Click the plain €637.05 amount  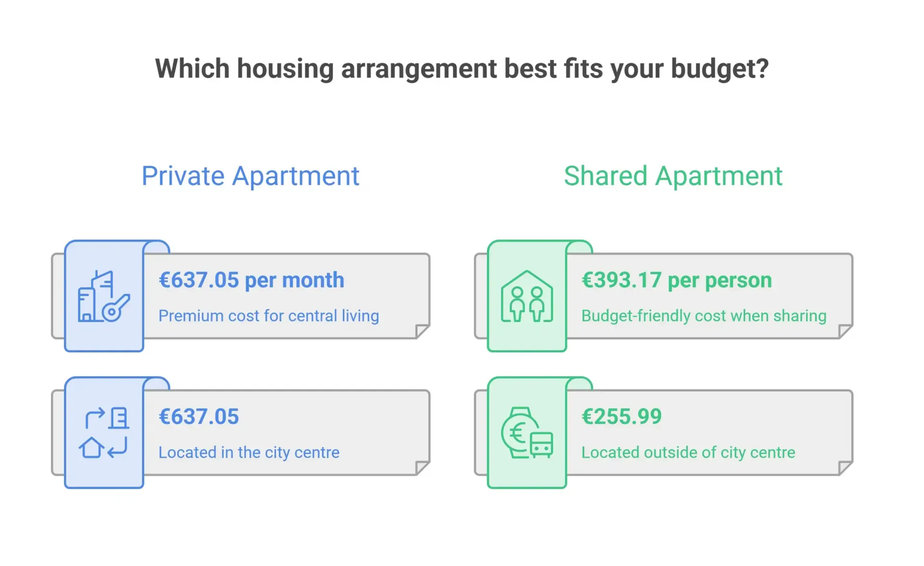(x=199, y=417)
